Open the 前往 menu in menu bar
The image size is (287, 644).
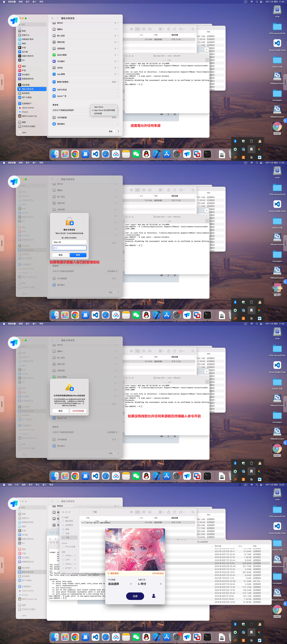(x=37, y=484)
